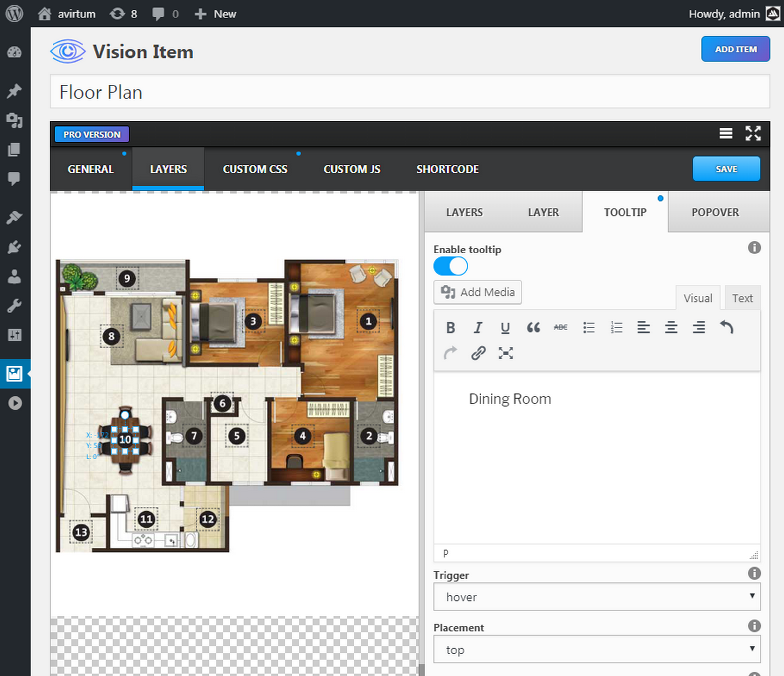Image resolution: width=784 pixels, height=676 pixels.
Task: Click the SAVE button
Action: (x=726, y=169)
